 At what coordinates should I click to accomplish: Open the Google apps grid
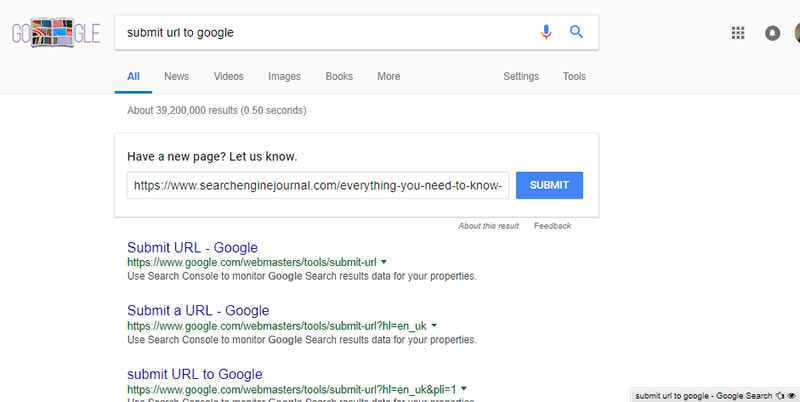tap(738, 33)
